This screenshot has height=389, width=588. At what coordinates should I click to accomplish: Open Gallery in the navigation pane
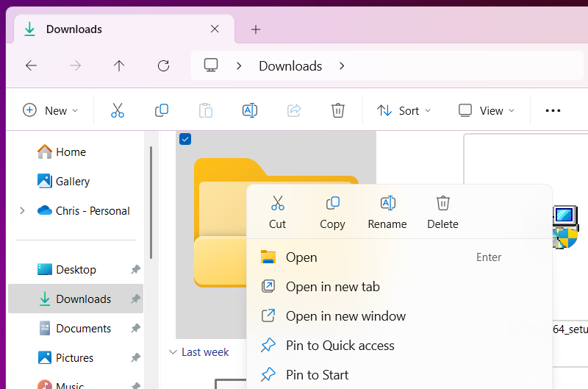pos(72,181)
